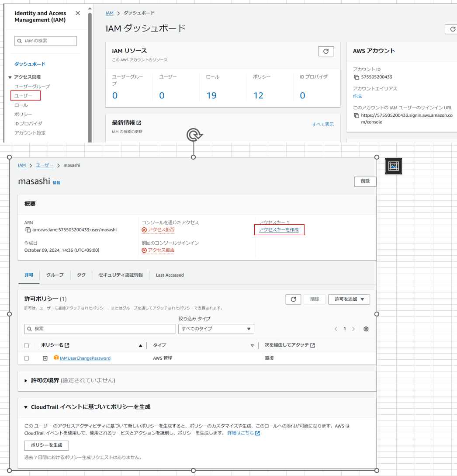
Task: Click the IAM search field
Action: pyautogui.click(x=45, y=41)
